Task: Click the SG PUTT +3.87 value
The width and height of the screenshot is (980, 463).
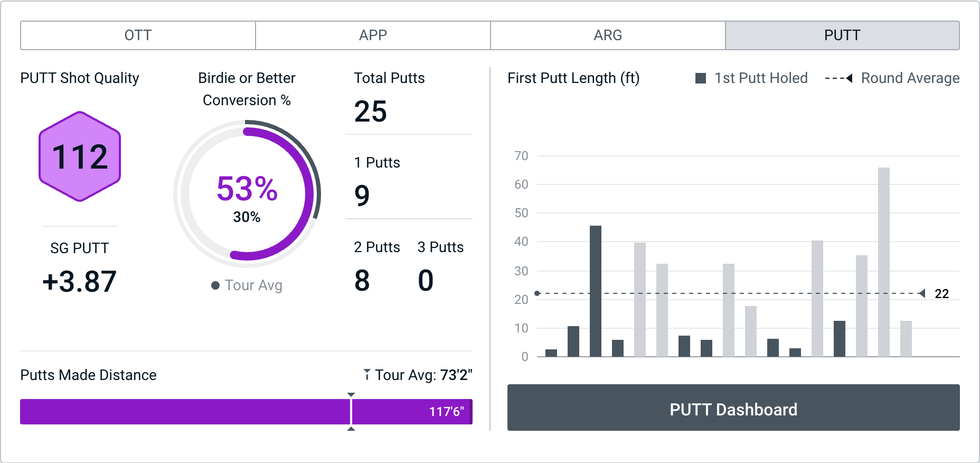Action: pyautogui.click(x=79, y=281)
